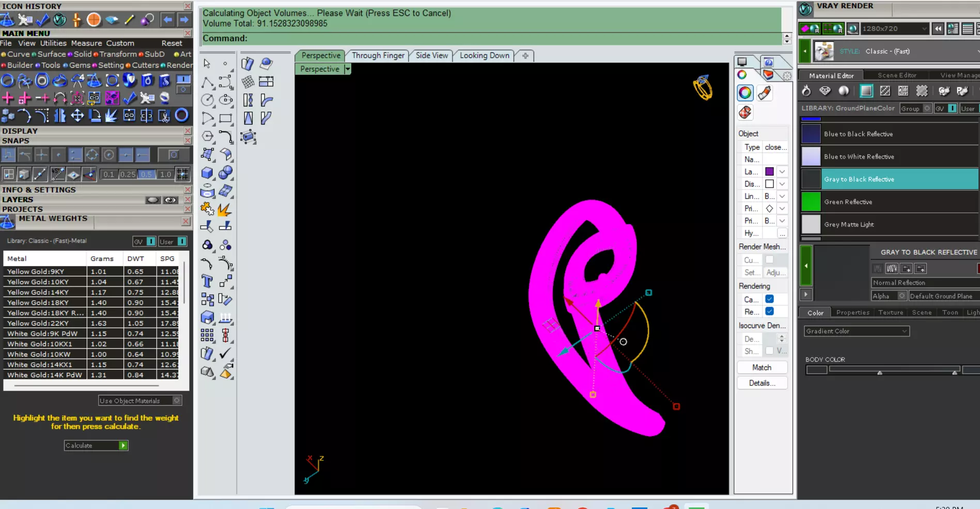Select the single Point tool
The height and width of the screenshot is (509, 980).
(x=225, y=64)
